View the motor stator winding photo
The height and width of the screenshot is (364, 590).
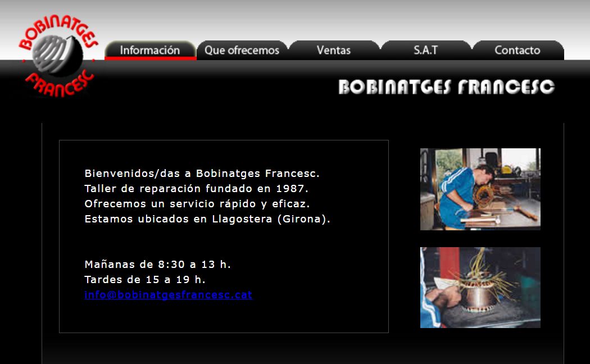pyautogui.click(x=480, y=288)
